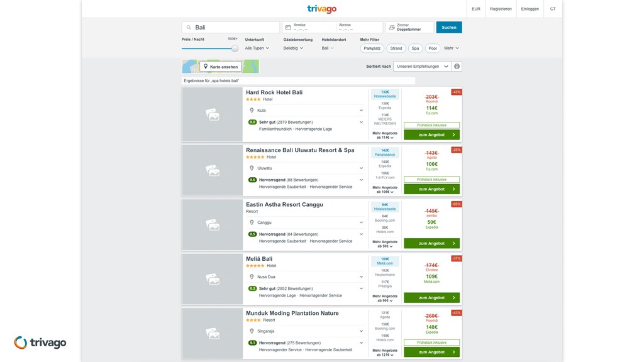Screen dimensions: 644x362
Task: Click the -43% discount tag for Hard Rock Hotel
Action: pos(457,92)
